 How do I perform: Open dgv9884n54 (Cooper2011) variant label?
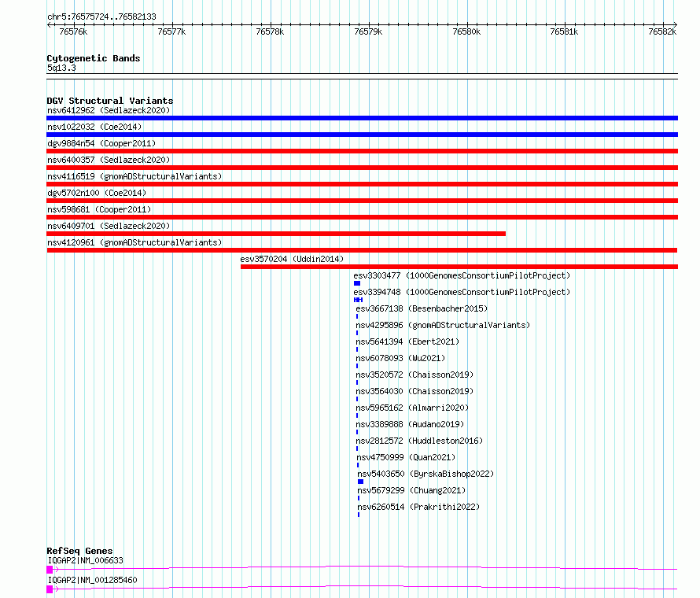[x=101, y=143]
